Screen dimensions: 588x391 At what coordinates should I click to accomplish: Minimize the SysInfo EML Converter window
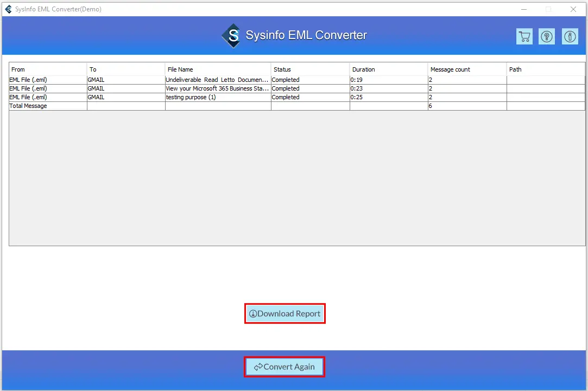[524, 9]
